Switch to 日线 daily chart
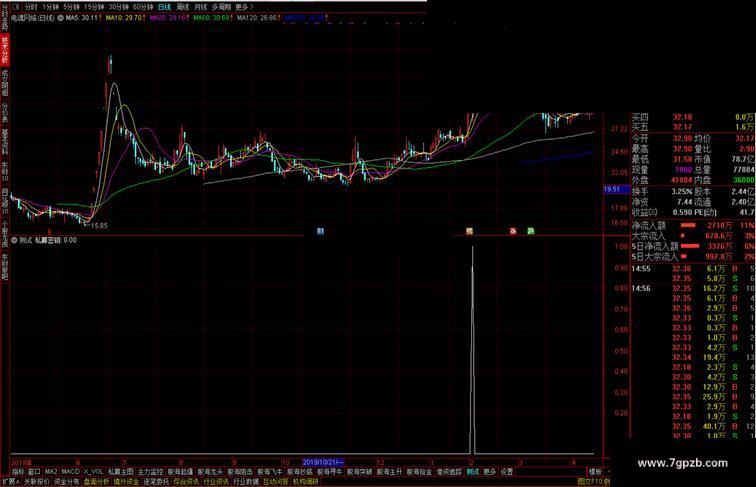Viewport: 756px width, 487px height. tap(164, 7)
